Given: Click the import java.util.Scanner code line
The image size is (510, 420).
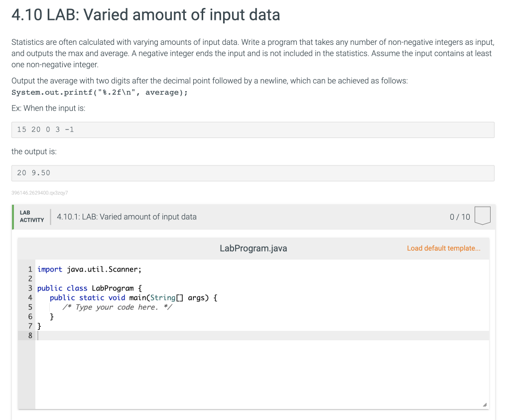Looking at the screenshot, I should pyautogui.click(x=90, y=270).
